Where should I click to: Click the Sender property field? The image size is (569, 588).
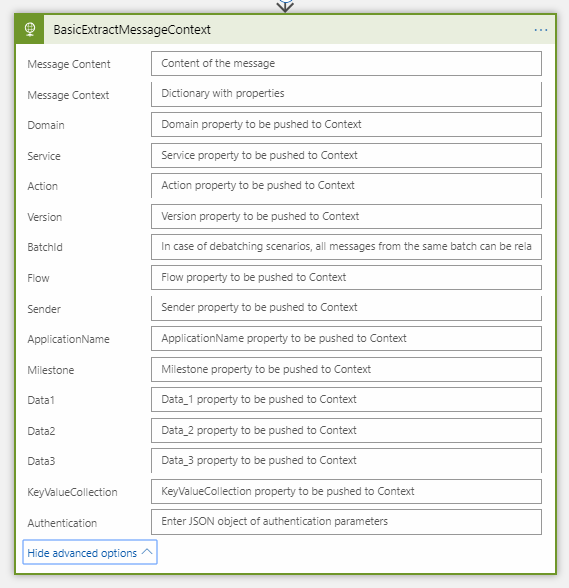click(346, 308)
